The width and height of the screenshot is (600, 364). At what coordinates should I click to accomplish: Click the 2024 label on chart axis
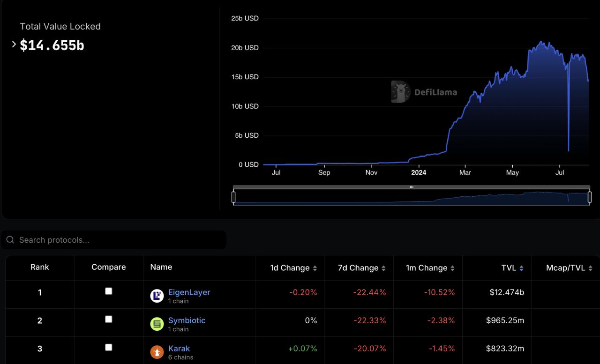pyautogui.click(x=419, y=172)
